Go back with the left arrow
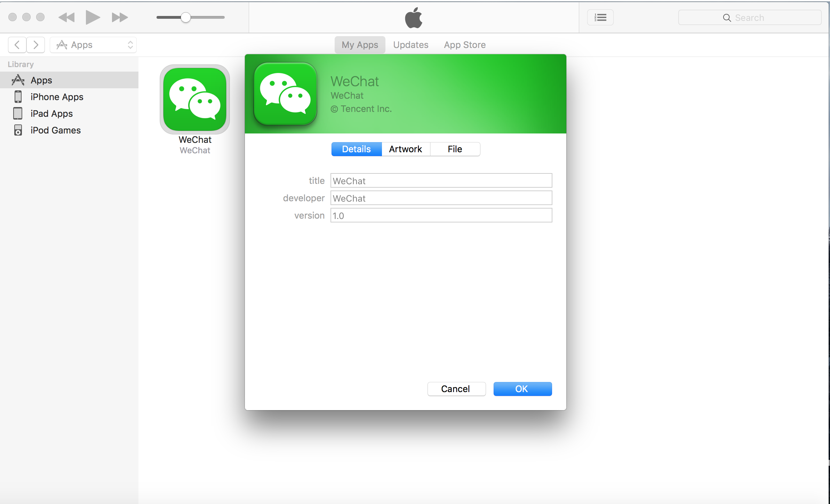 (17, 45)
